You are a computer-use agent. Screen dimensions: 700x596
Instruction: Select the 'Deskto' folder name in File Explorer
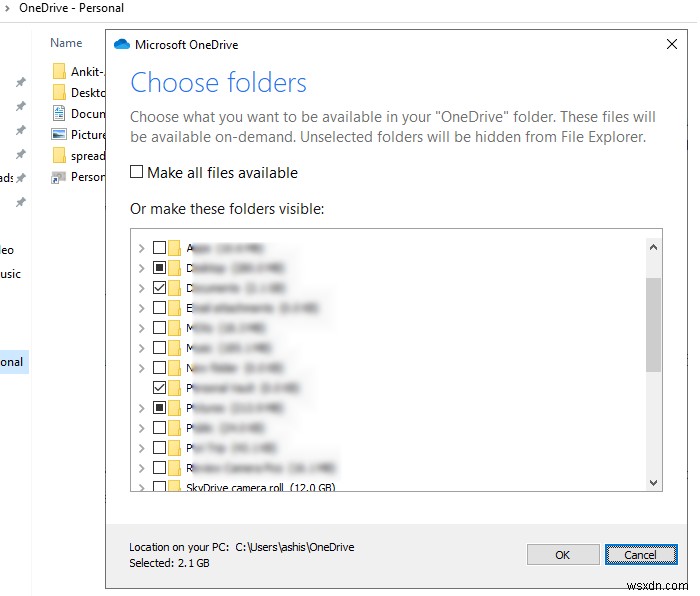pyautogui.click(x=88, y=92)
